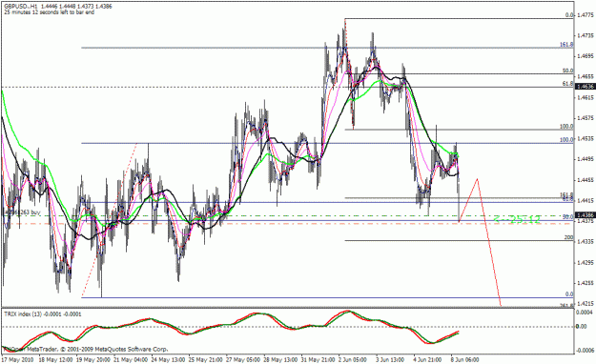
Task: Click the blue 0.0 Fibonacci label near 1.4215
Action: point(569,294)
